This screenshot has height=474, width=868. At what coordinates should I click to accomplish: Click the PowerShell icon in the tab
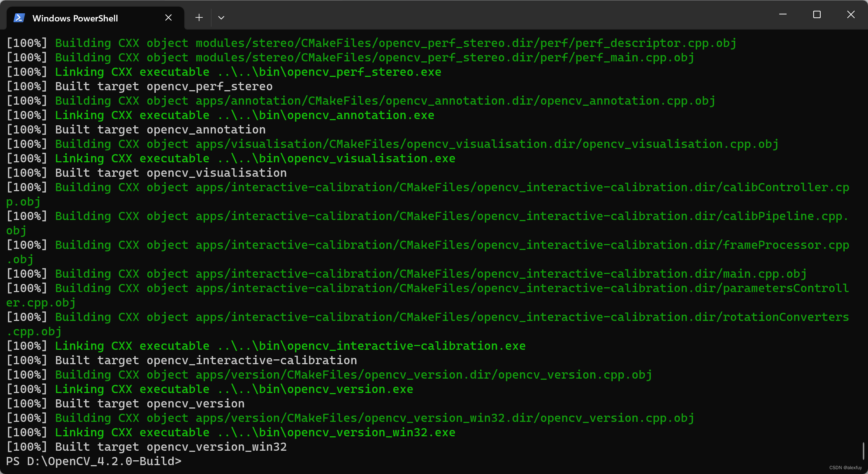pyautogui.click(x=19, y=18)
